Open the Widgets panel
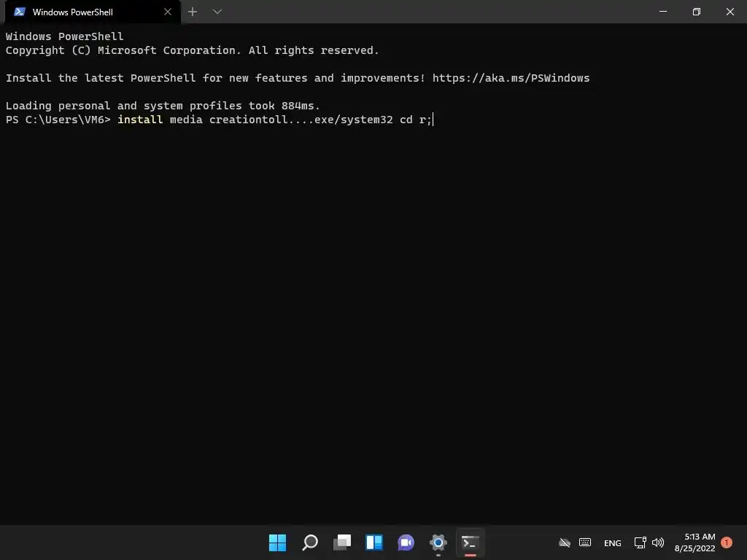The height and width of the screenshot is (560, 747). (x=374, y=542)
